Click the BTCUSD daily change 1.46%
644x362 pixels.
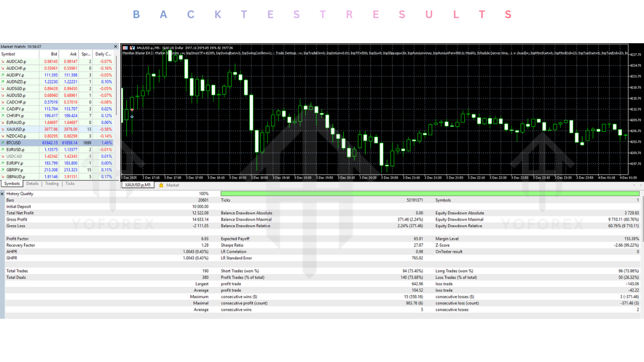[106, 143]
